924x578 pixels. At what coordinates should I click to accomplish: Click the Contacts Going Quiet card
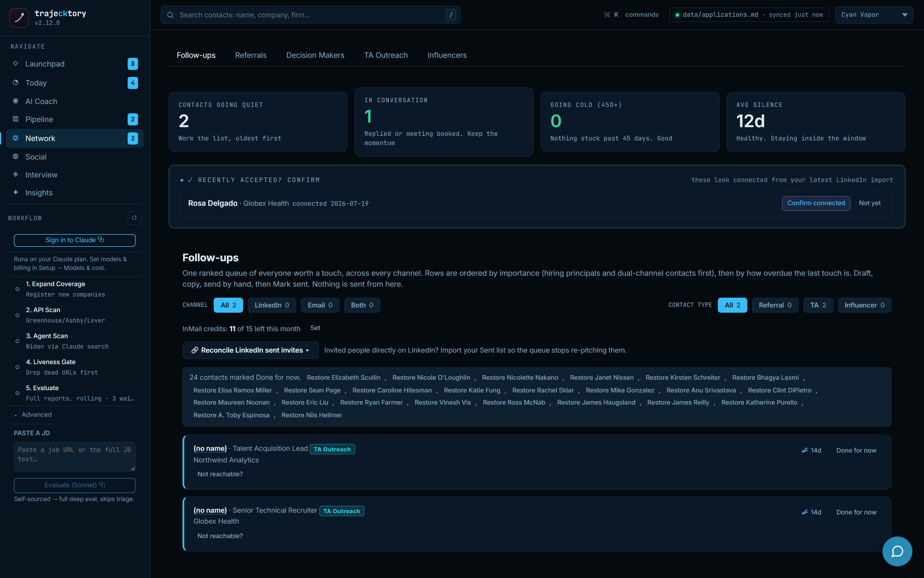click(x=258, y=122)
